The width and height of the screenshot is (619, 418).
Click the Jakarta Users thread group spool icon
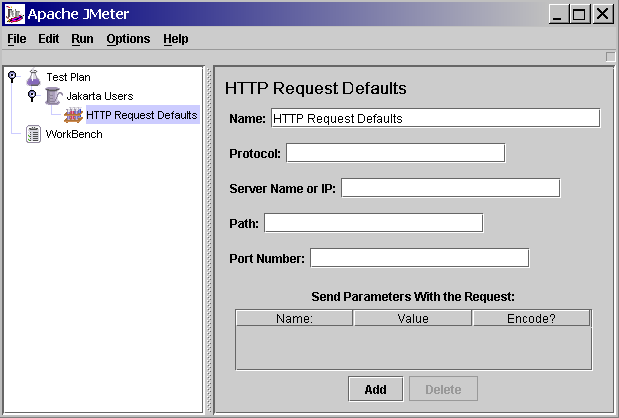tap(53, 96)
